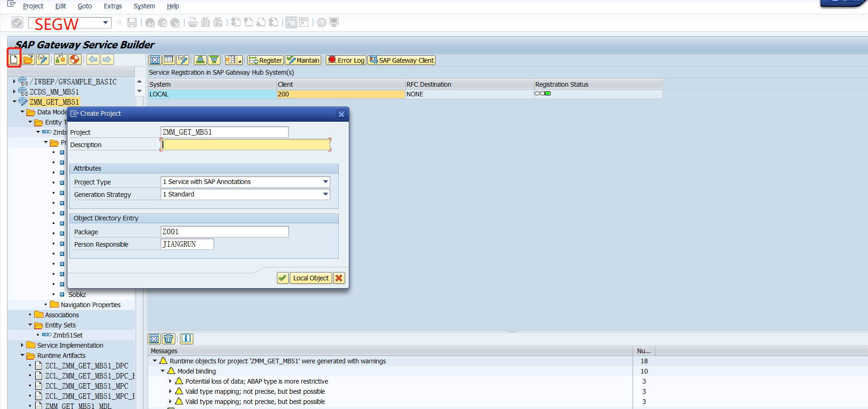Click the close icon in the messages toolbar
Screen dimensions: 868x409
pyautogui.click(x=154, y=339)
